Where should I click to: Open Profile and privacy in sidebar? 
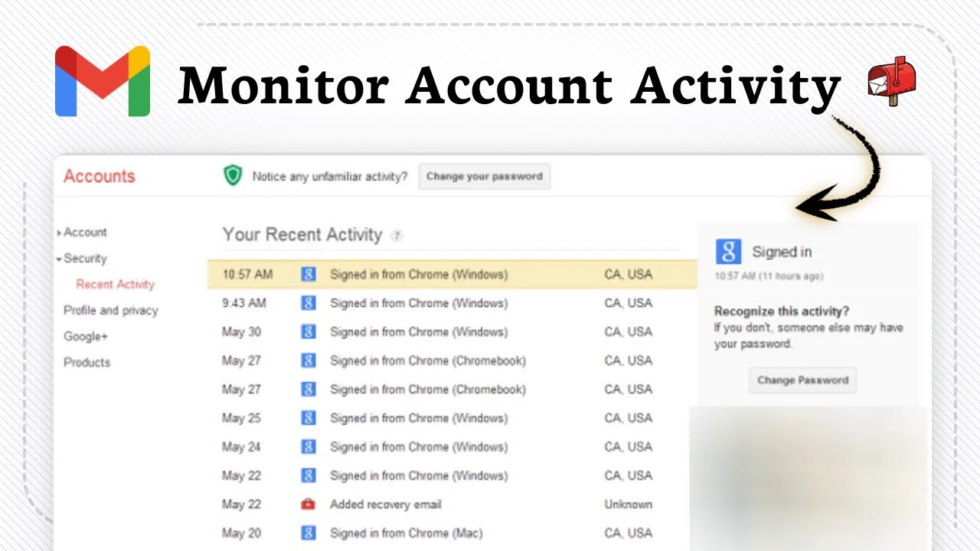(110, 310)
